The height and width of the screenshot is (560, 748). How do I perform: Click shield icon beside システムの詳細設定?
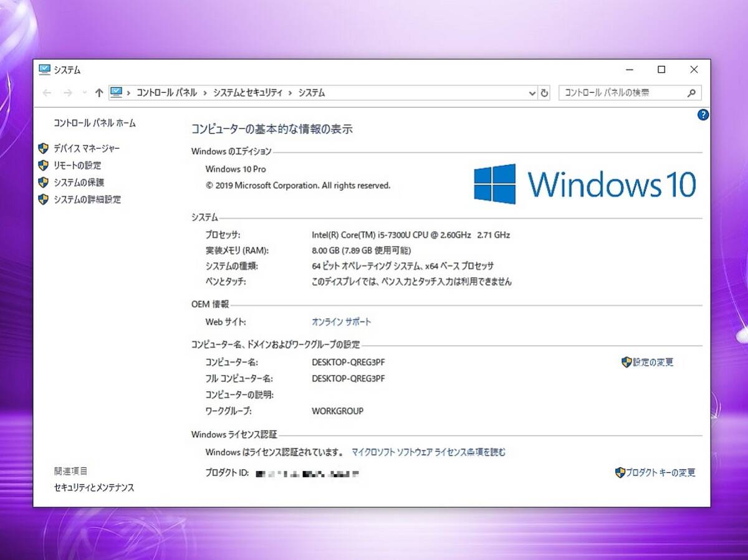[x=43, y=200]
